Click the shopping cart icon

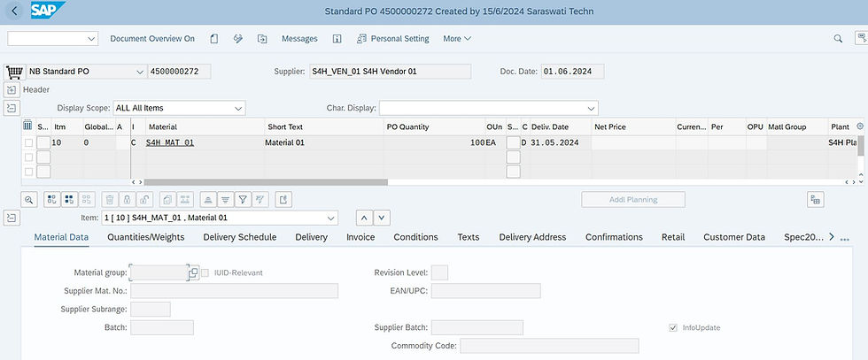pos(14,72)
